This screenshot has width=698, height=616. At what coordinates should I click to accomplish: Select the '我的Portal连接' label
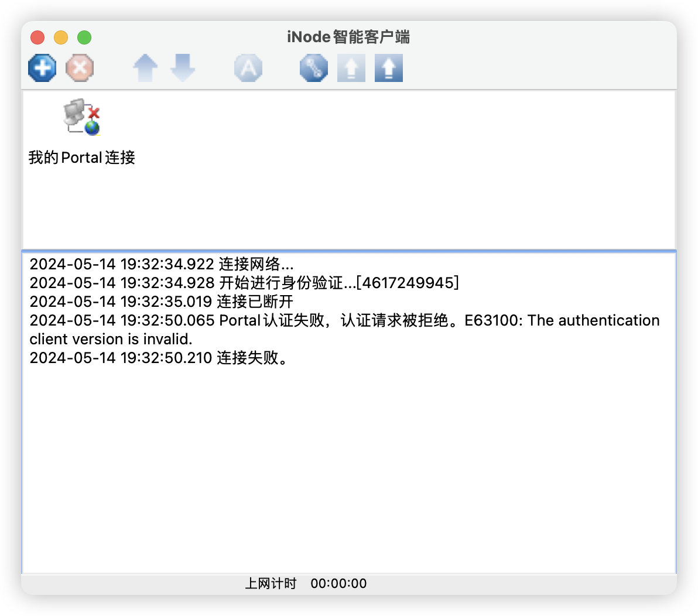(x=82, y=158)
